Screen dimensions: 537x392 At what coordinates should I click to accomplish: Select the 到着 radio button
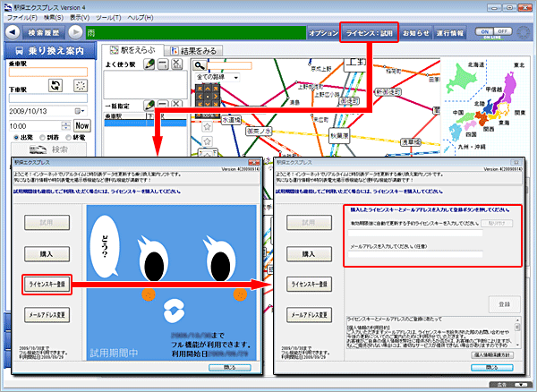pos(39,139)
